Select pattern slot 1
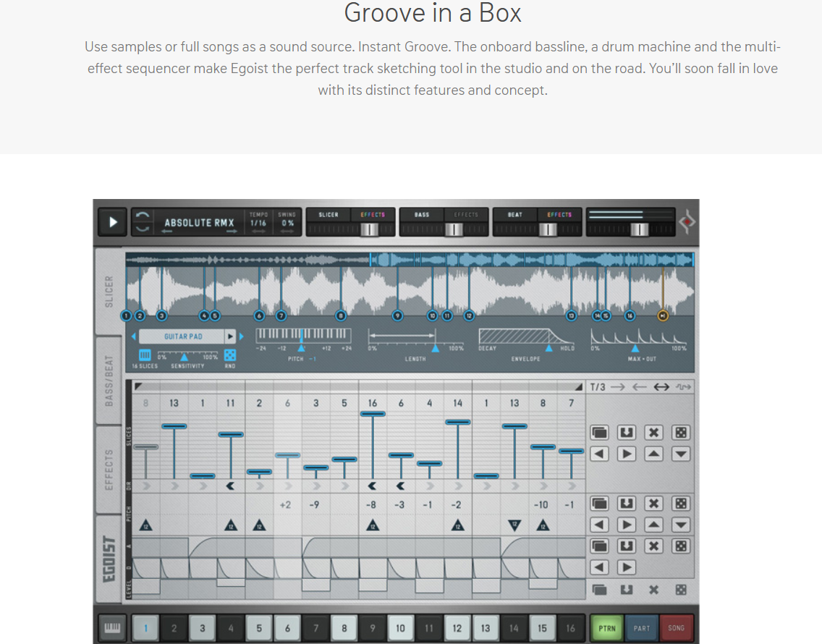Image resolution: width=822 pixels, height=644 pixels. point(145,628)
